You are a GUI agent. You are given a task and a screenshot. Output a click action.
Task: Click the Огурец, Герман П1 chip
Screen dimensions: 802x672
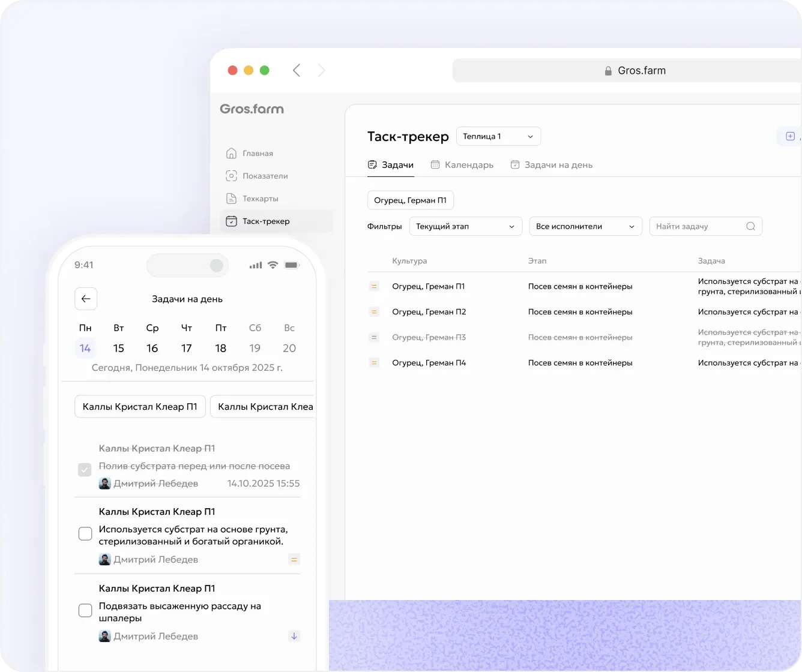coord(410,200)
